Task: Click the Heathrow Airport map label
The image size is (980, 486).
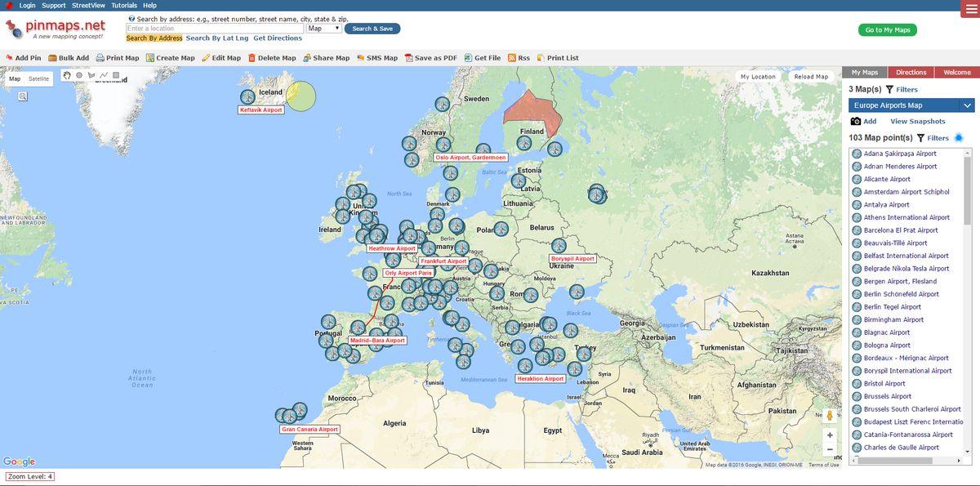Action: click(x=392, y=248)
